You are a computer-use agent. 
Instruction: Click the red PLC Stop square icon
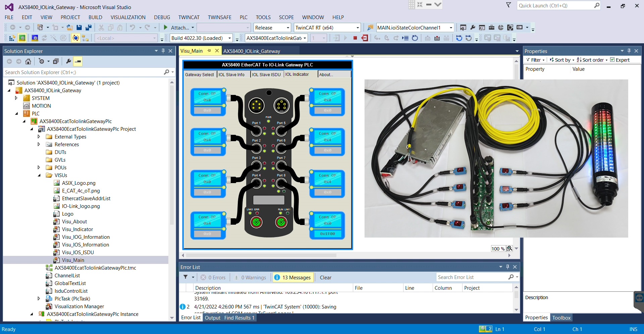coord(355,38)
